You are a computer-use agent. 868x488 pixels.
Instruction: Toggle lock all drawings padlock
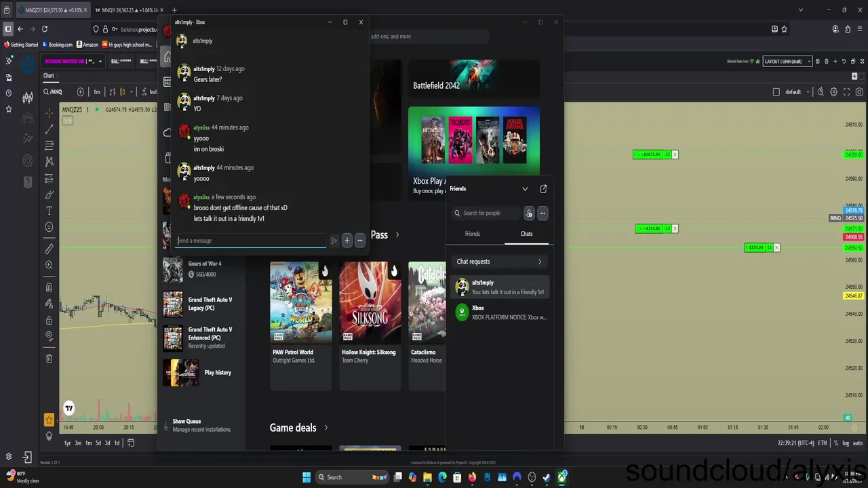click(x=49, y=320)
